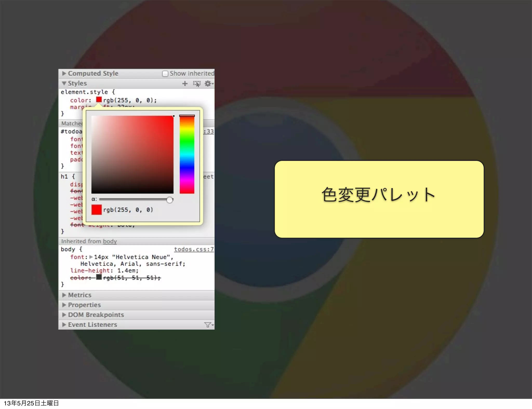Click the toggle element state icon
This screenshot has width=532, height=409.
tap(197, 84)
